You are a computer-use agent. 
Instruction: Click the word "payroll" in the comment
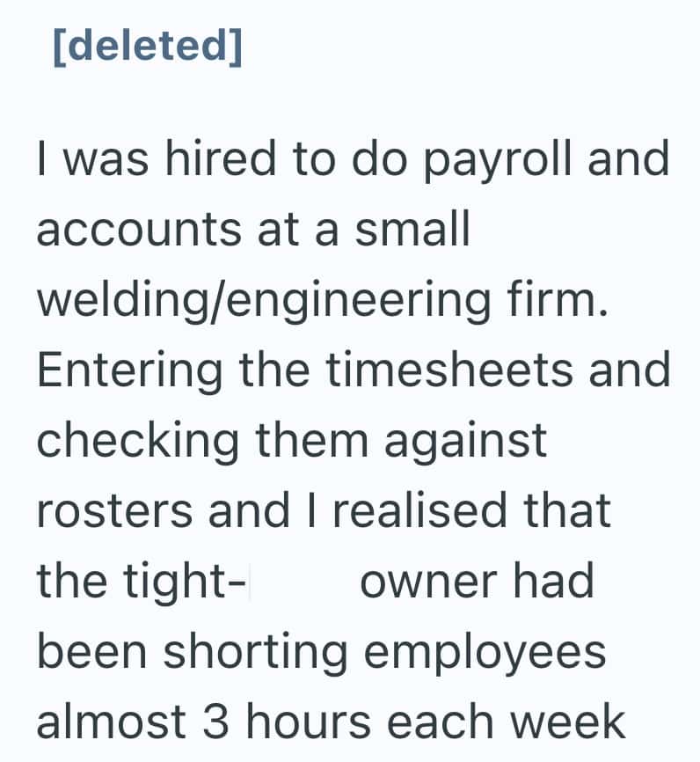click(483, 159)
